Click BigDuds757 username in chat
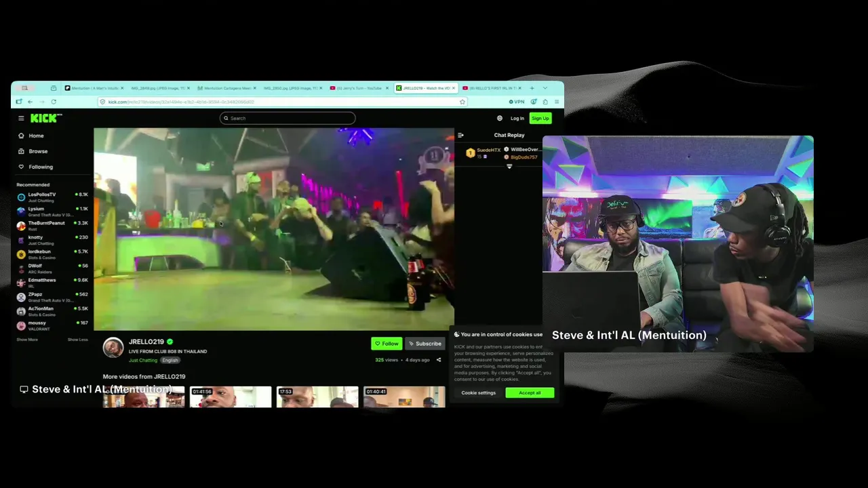This screenshot has width=868, height=488. [x=524, y=157]
